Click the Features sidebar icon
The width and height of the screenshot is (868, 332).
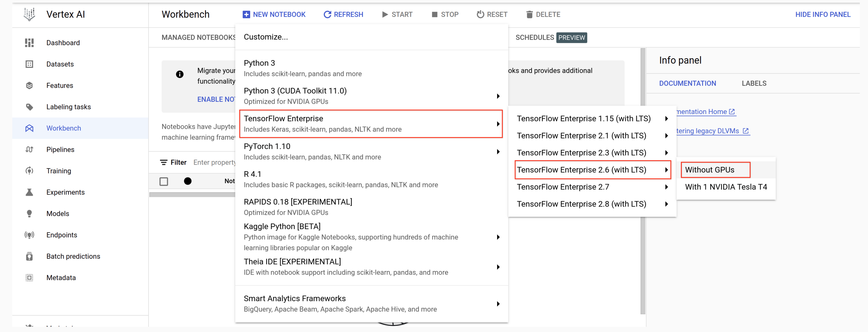pos(29,85)
